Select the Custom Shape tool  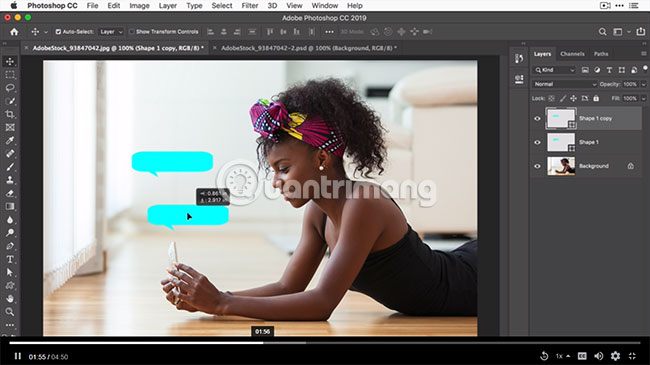[10, 285]
